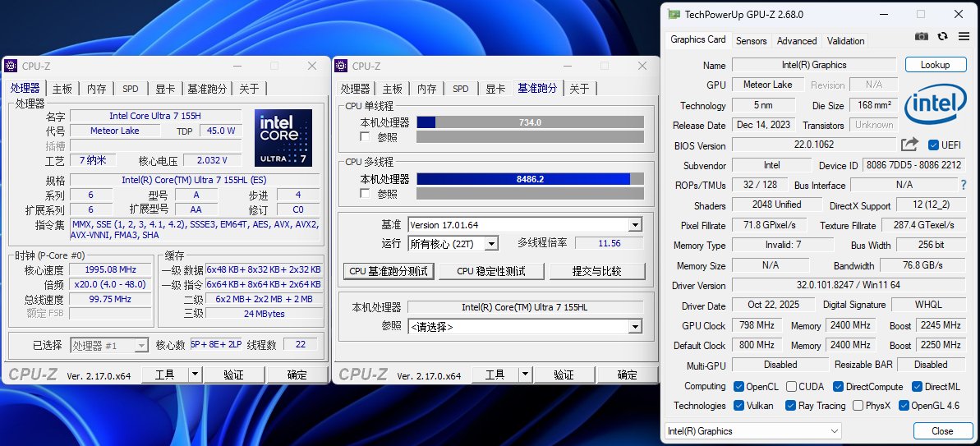This screenshot has width=980, height=446.
Task: Enable single-thread 参照 checkbox
Action: (365, 137)
